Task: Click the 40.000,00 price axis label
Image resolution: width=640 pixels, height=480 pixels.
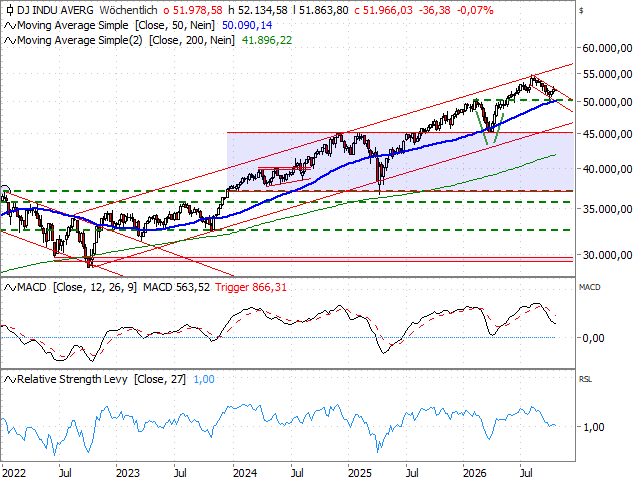Action: pos(607,169)
